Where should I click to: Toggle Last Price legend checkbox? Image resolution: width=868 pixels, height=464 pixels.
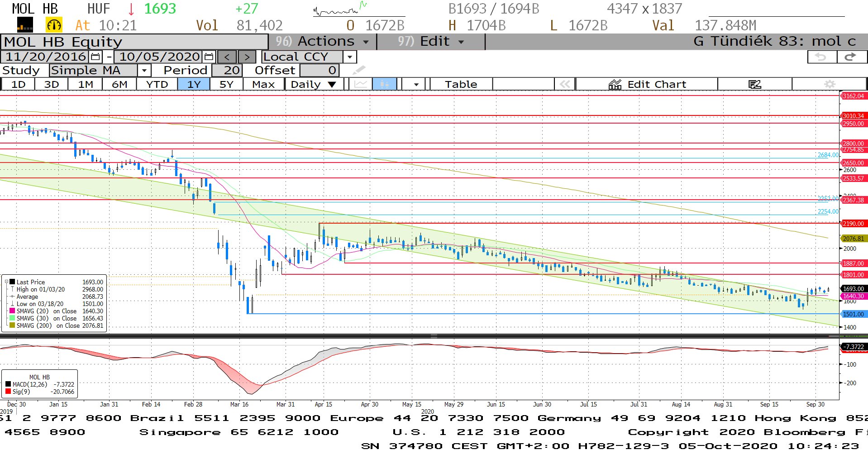coord(12,282)
